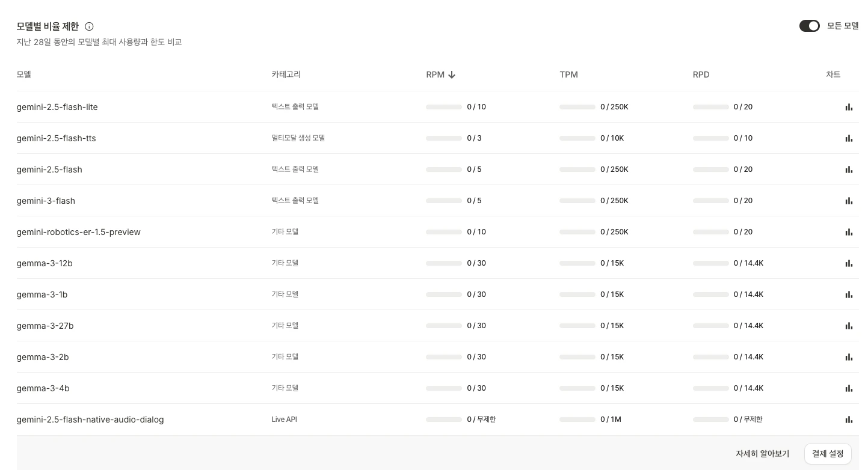The width and height of the screenshot is (868, 470).
Task: Toggle the 모든 모델 switch
Action: pos(809,26)
